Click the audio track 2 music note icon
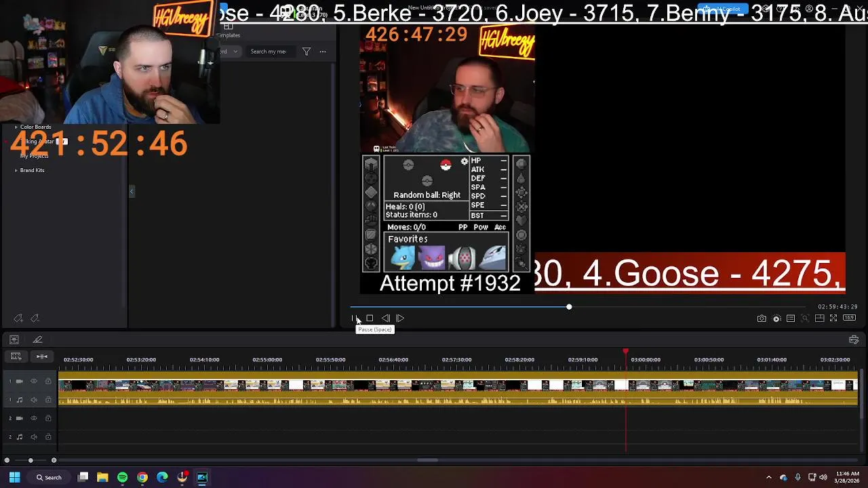Screen dimensions: 868x488 [x=19, y=437]
